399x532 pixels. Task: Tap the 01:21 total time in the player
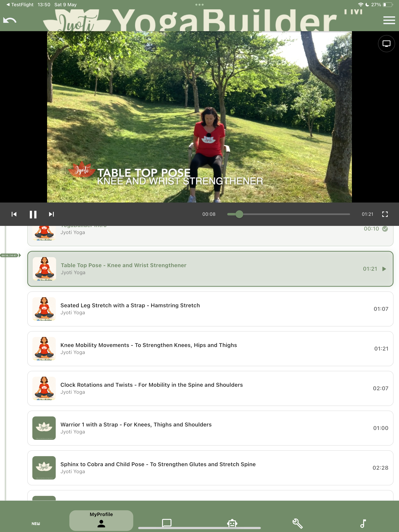coord(367,214)
